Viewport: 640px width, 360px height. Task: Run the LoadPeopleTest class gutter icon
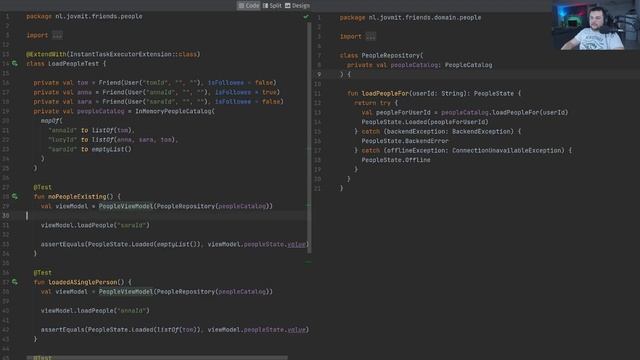[15, 63]
